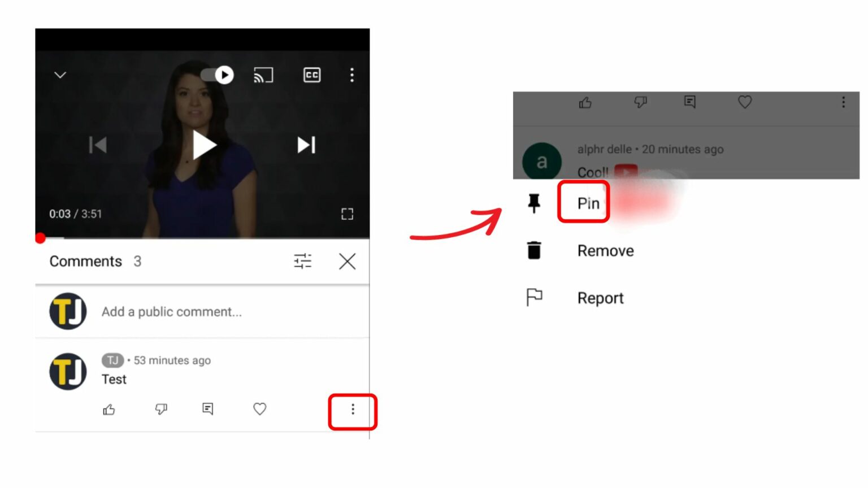
Task: Heart the comment from alphr delle
Action: point(744,102)
